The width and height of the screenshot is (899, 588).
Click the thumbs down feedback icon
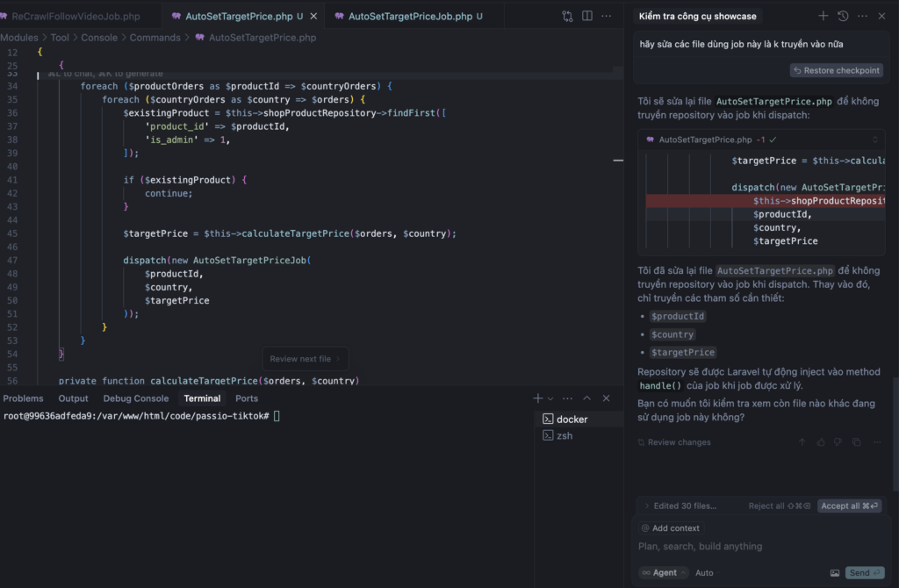pyautogui.click(x=838, y=441)
